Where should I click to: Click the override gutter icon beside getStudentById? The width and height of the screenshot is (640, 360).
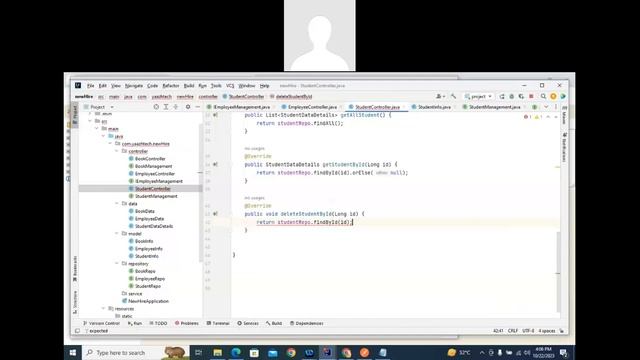pos(216,164)
